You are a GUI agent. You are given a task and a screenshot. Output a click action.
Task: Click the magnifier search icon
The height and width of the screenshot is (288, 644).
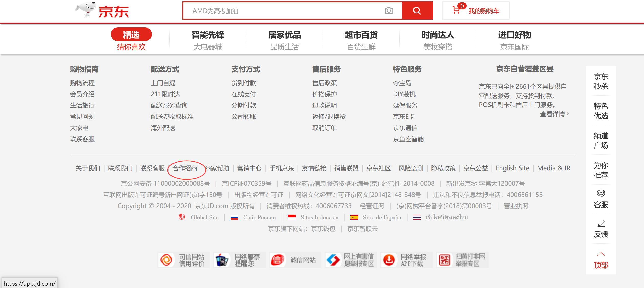click(x=417, y=10)
